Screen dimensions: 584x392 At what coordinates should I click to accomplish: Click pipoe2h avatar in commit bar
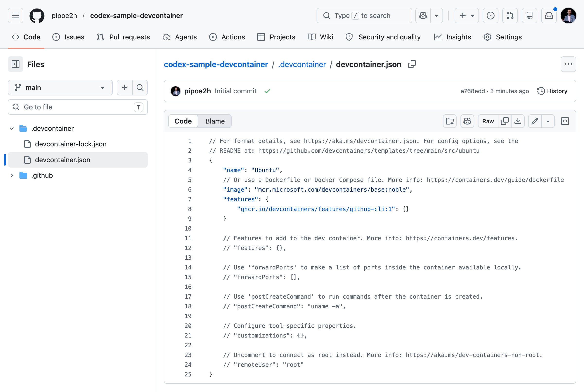pos(176,91)
